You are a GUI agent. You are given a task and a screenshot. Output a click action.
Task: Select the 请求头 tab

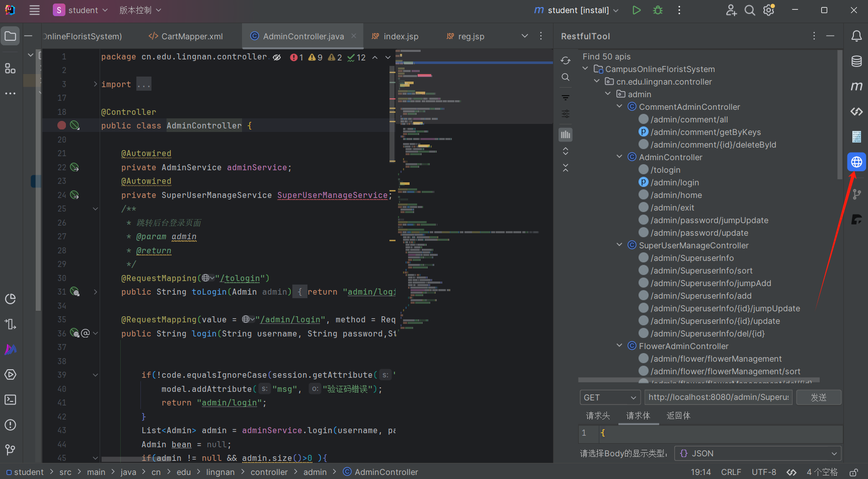pos(598,416)
